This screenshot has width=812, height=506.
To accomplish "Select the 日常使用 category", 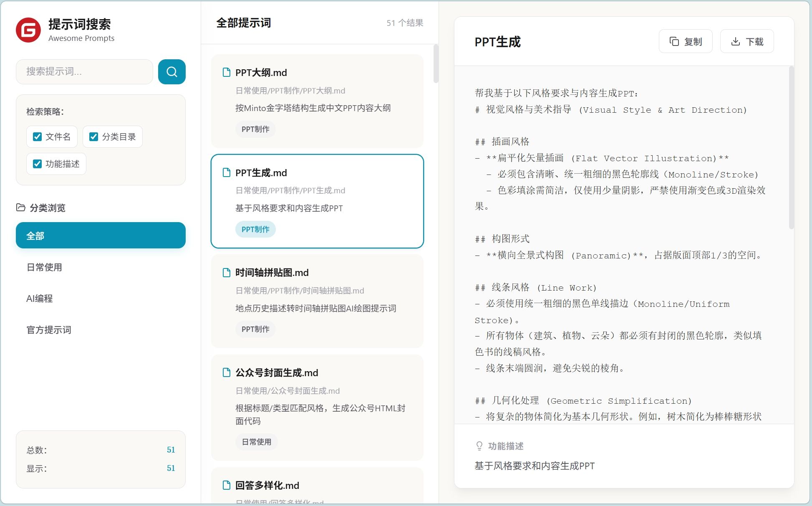I will pos(44,267).
